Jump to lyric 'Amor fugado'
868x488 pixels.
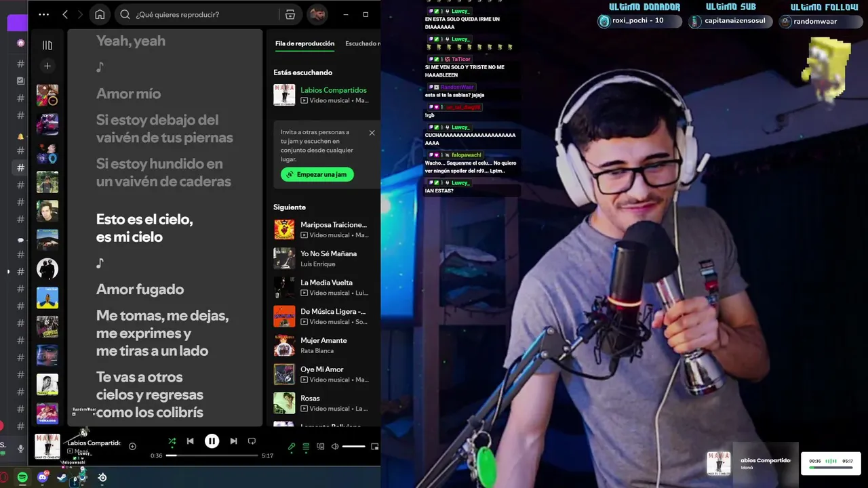pyautogui.click(x=140, y=289)
